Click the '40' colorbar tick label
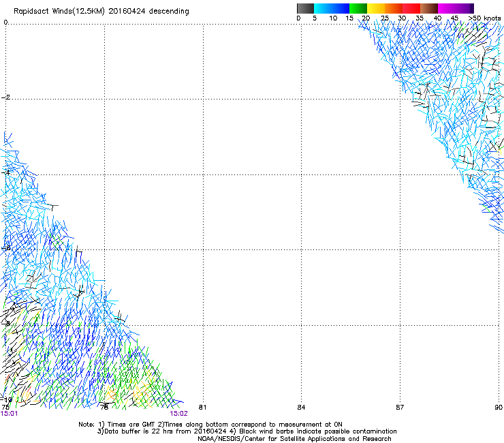 (x=437, y=18)
